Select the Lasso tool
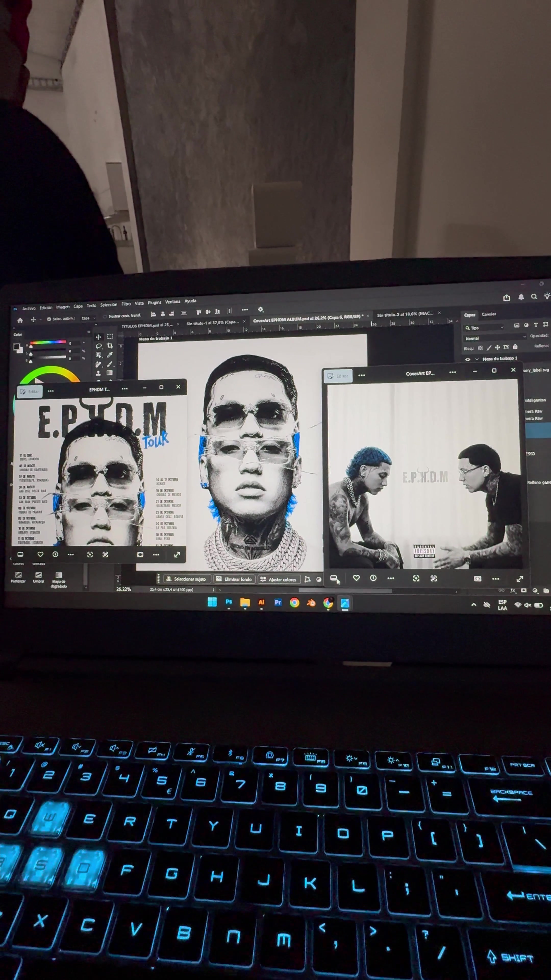Image resolution: width=551 pixels, height=980 pixels. pos(98,346)
